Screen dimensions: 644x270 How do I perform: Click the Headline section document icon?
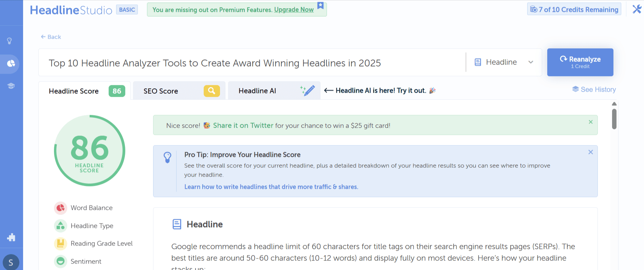177,224
